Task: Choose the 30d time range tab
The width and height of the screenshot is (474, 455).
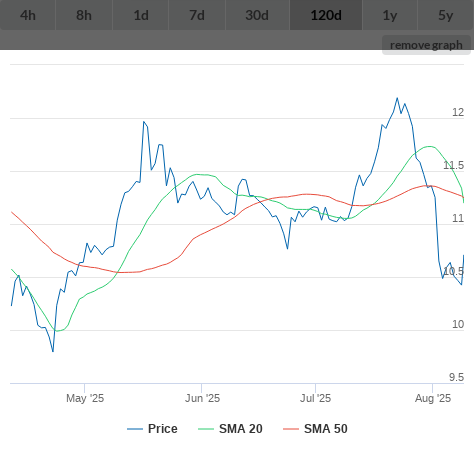Action: click(257, 15)
